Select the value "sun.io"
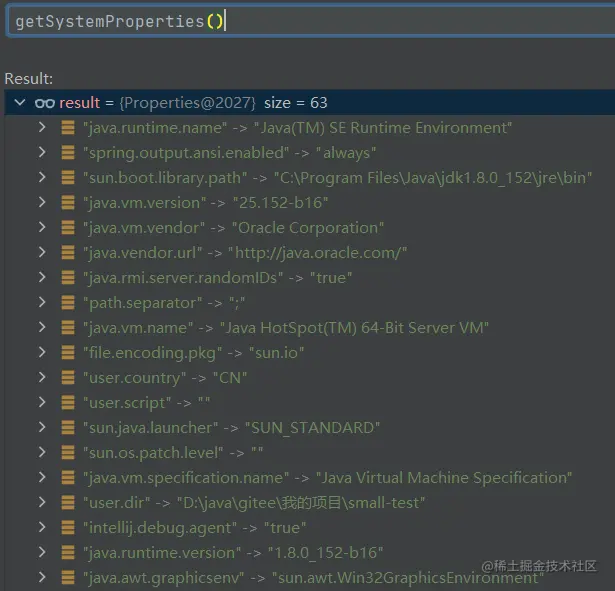This screenshot has width=615, height=591. 277,353
